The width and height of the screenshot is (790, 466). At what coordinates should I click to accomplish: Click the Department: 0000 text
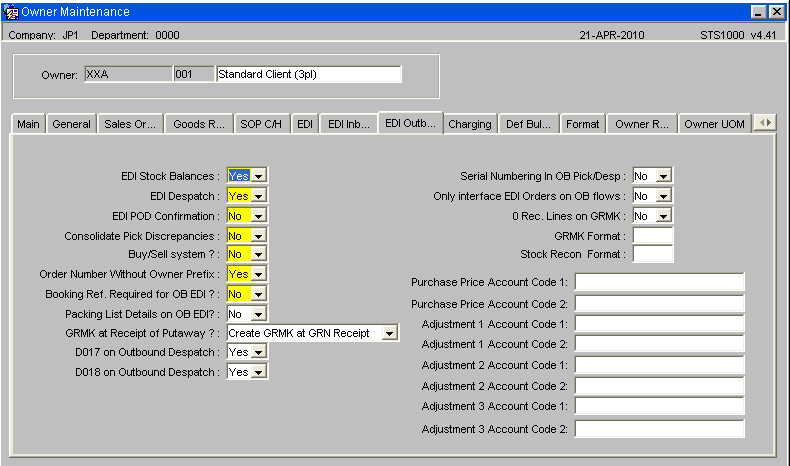tap(135, 35)
